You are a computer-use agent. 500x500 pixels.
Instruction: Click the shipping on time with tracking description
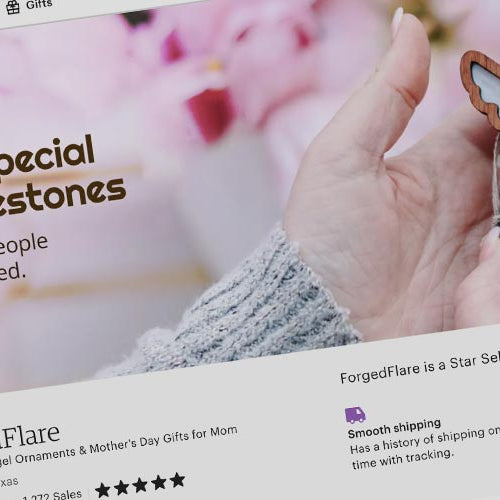pyautogui.click(x=423, y=449)
